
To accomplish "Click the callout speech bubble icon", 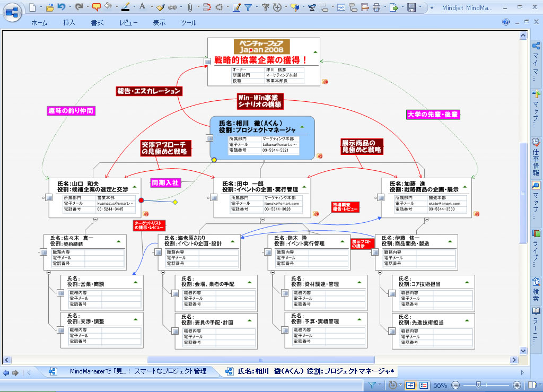I will point(96,7).
